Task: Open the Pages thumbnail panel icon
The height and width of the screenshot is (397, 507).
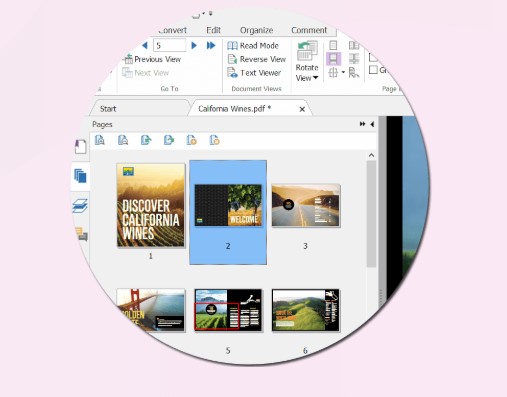Action: coord(80,176)
